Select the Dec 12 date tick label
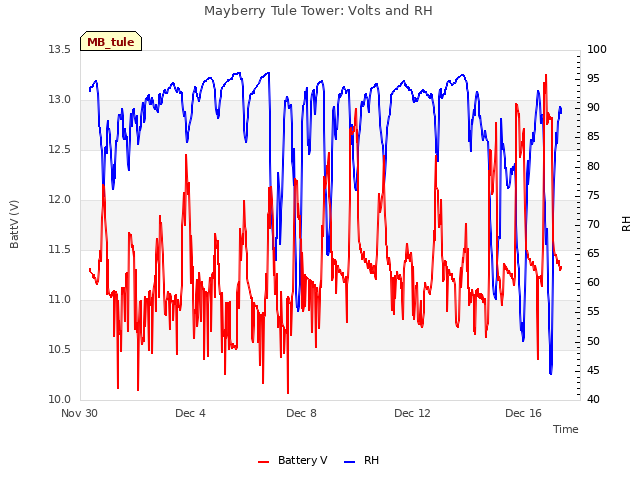This screenshot has width=640, height=480. pyautogui.click(x=412, y=413)
